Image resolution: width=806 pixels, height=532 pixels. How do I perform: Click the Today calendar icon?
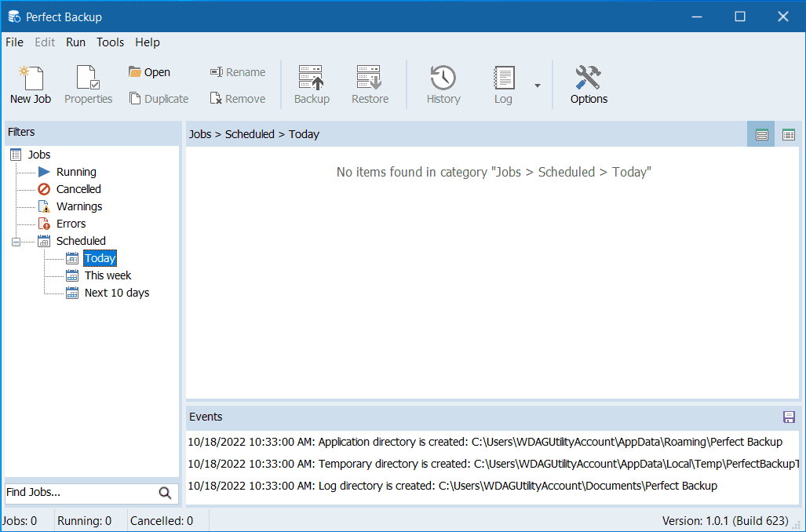[x=72, y=258]
